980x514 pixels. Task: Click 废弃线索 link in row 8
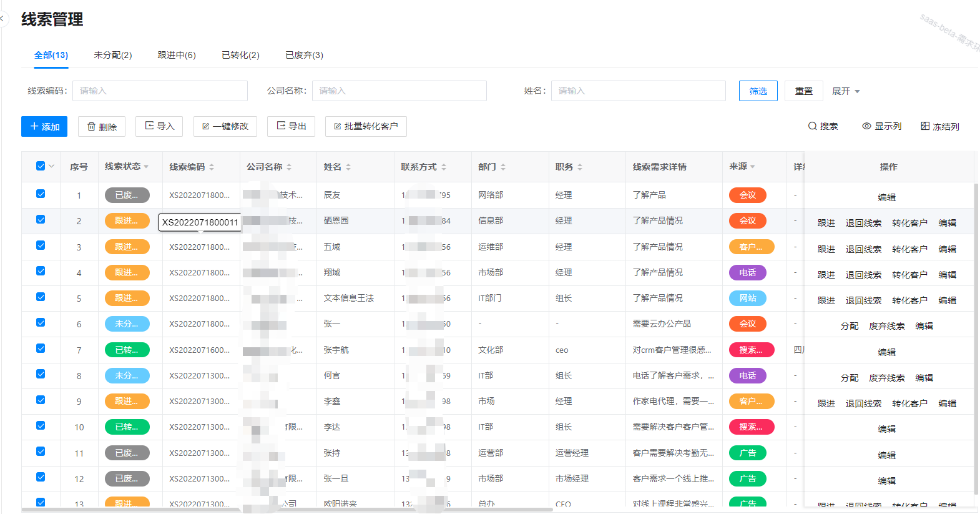coord(887,378)
